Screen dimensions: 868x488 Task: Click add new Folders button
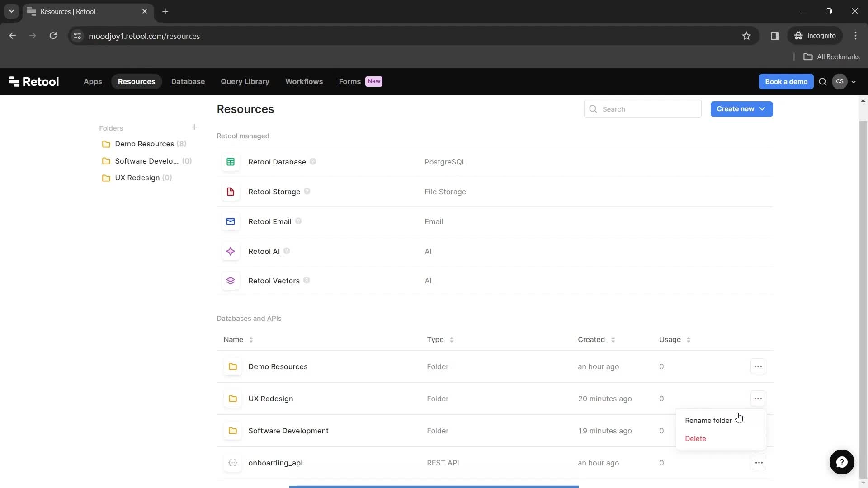pos(194,127)
